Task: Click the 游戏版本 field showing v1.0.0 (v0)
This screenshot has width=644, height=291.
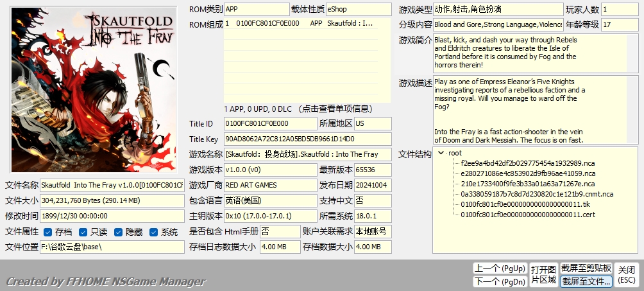Action: (271, 170)
